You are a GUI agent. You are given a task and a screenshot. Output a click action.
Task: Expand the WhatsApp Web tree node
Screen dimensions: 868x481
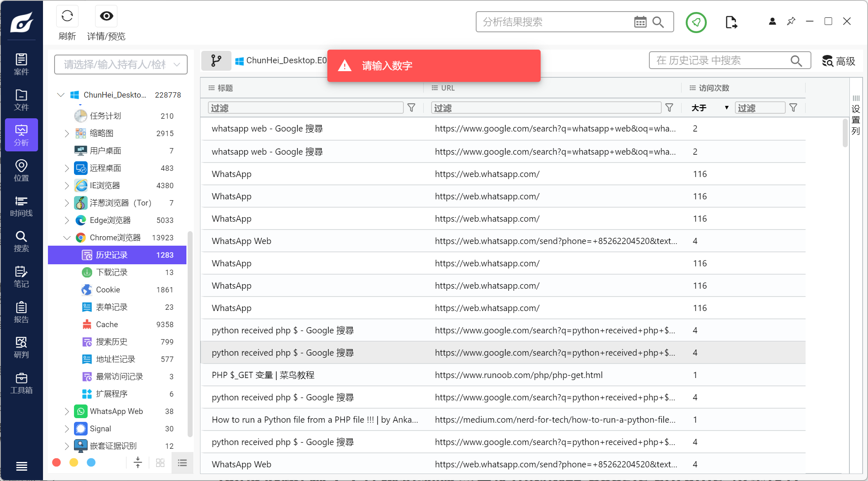(x=67, y=412)
